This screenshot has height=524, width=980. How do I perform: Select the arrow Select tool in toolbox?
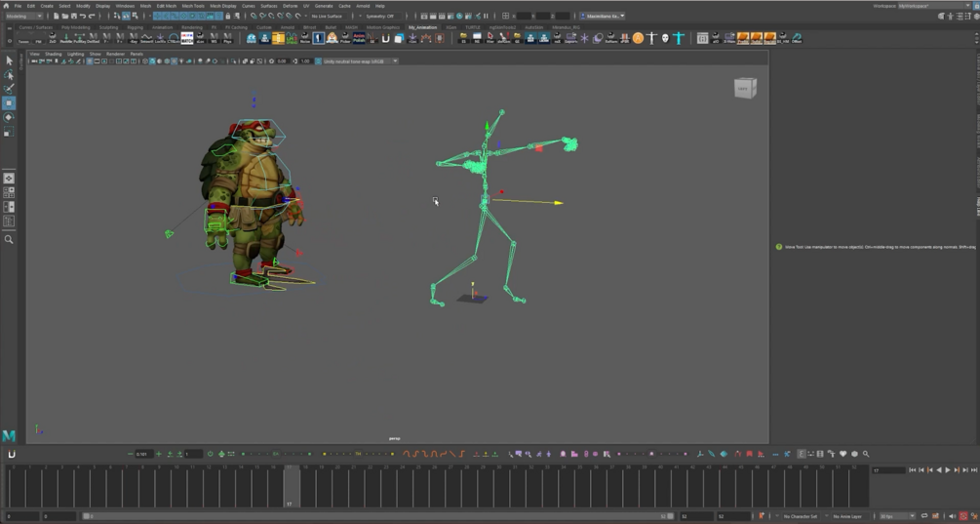(x=9, y=60)
